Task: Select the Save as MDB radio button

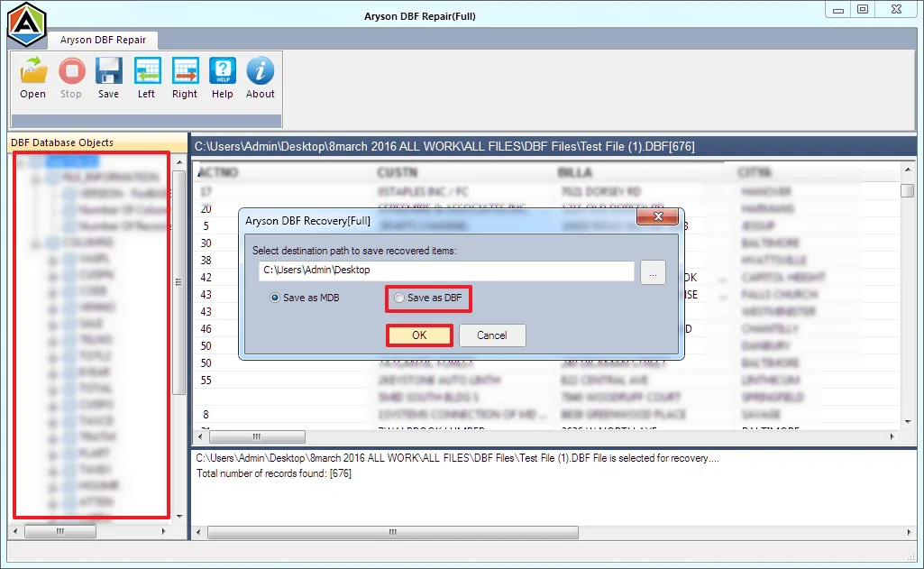Action: pos(275,298)
